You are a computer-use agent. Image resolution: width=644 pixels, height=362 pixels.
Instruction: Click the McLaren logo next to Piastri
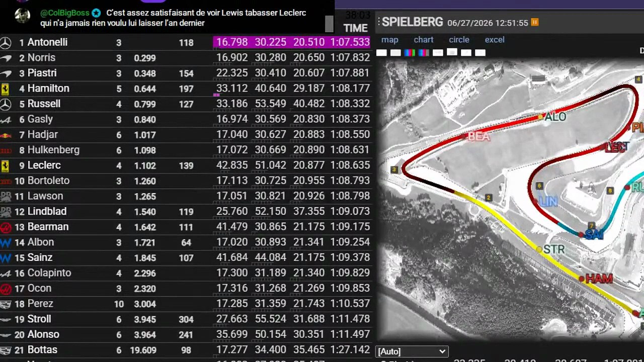point(6,73)
